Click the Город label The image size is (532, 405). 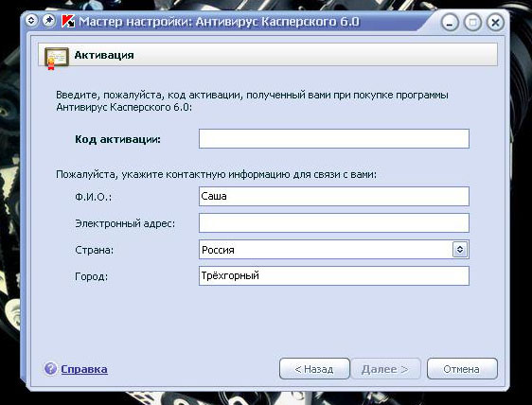(91, 276)
